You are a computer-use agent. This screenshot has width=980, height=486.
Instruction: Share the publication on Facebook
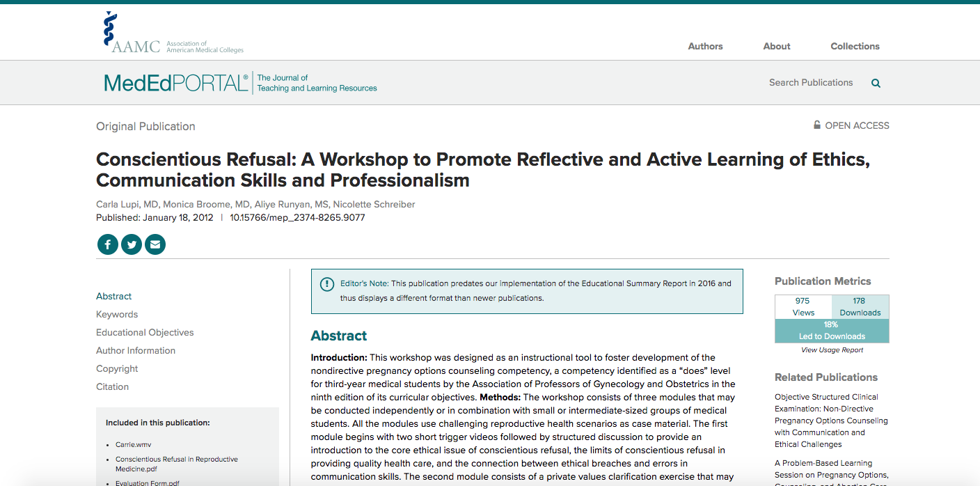[x=108, y=244]
